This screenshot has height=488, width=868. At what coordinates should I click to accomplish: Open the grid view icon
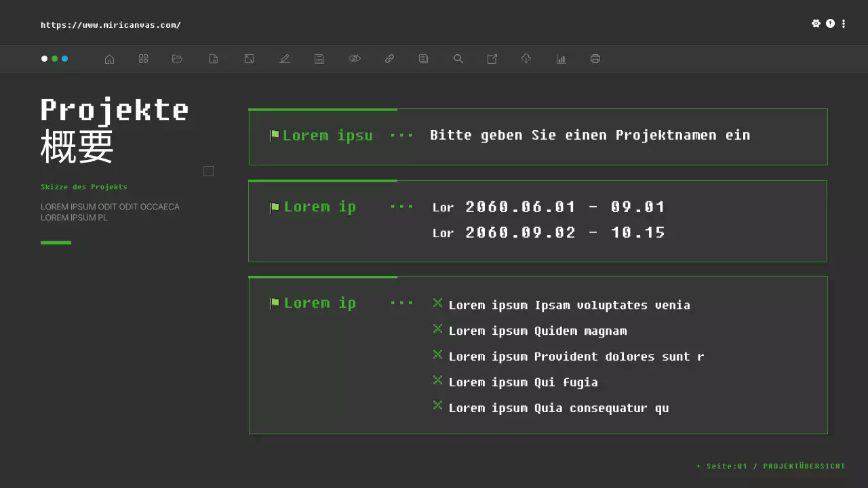[143, 59]
